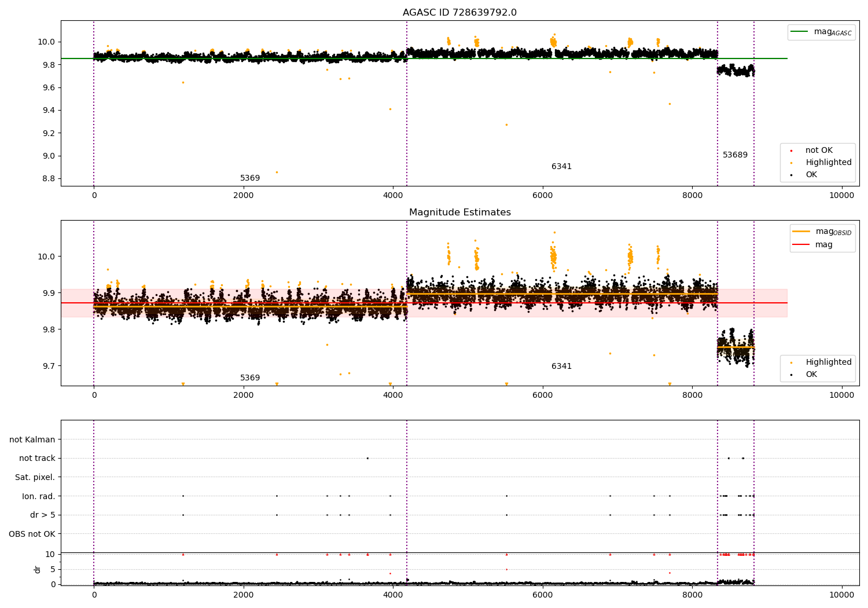
Task: Click the 'not track' row label
Action: click(x=37, y=458)
